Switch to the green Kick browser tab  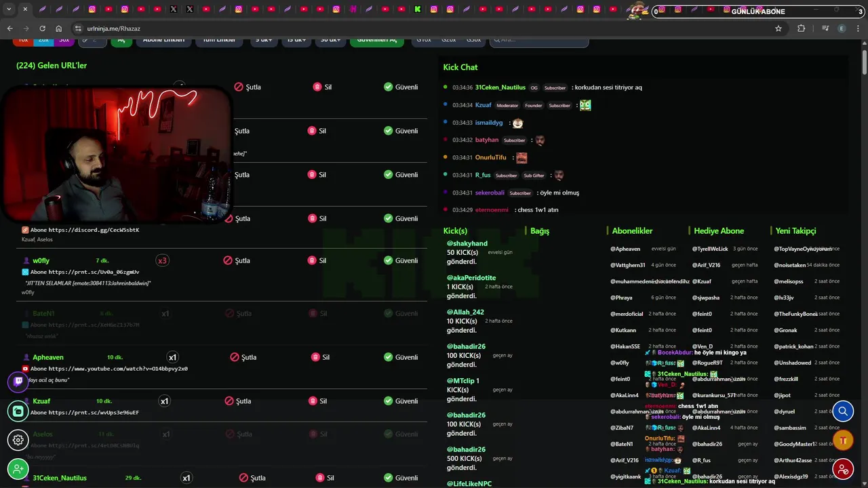pyautogui.click(x=418, y=9)
